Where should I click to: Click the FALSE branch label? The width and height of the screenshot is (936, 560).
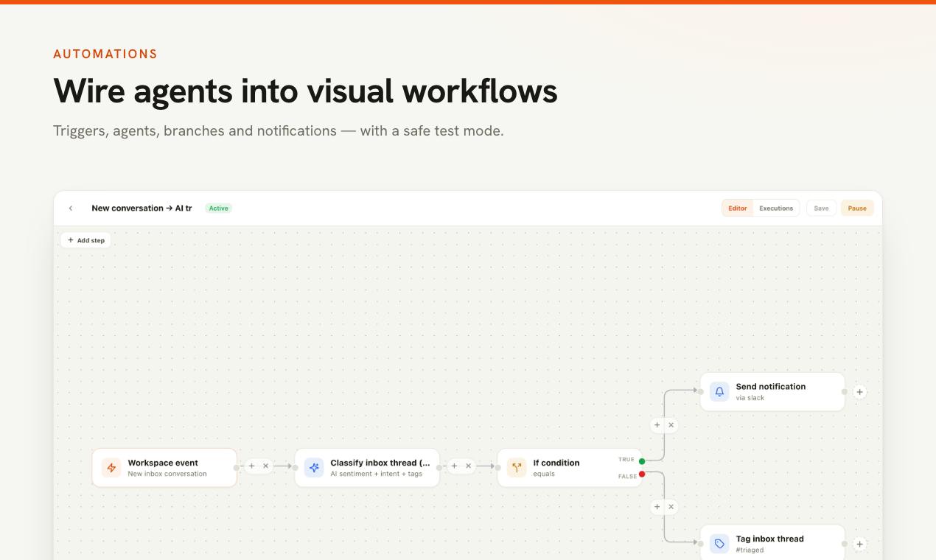(x=627, y=477)
